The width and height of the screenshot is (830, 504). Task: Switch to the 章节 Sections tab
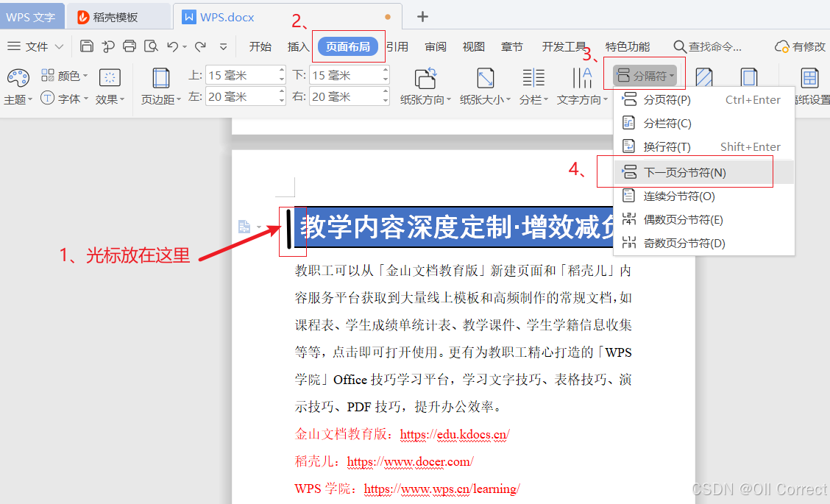point(512,46)
